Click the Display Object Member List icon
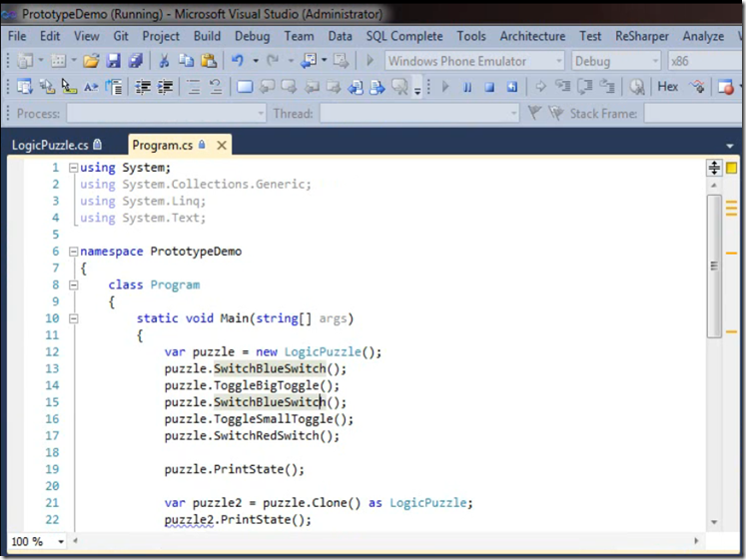This screenshot has height=560, width=746. tap(25, 87)
